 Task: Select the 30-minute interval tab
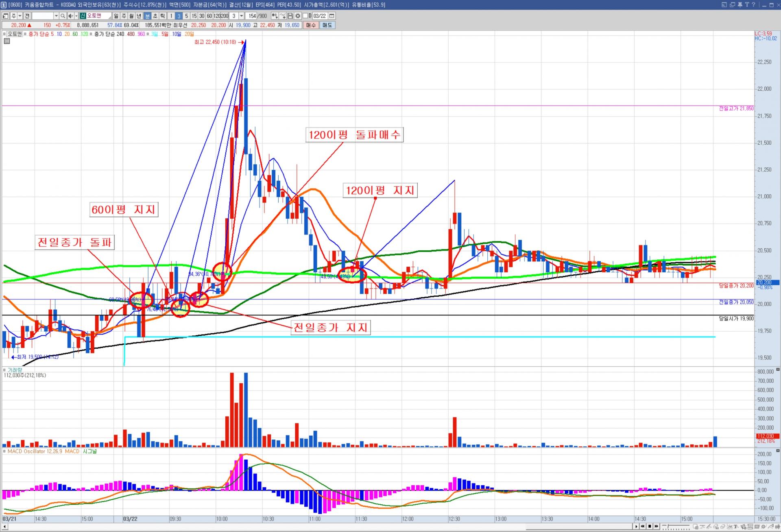201,16
